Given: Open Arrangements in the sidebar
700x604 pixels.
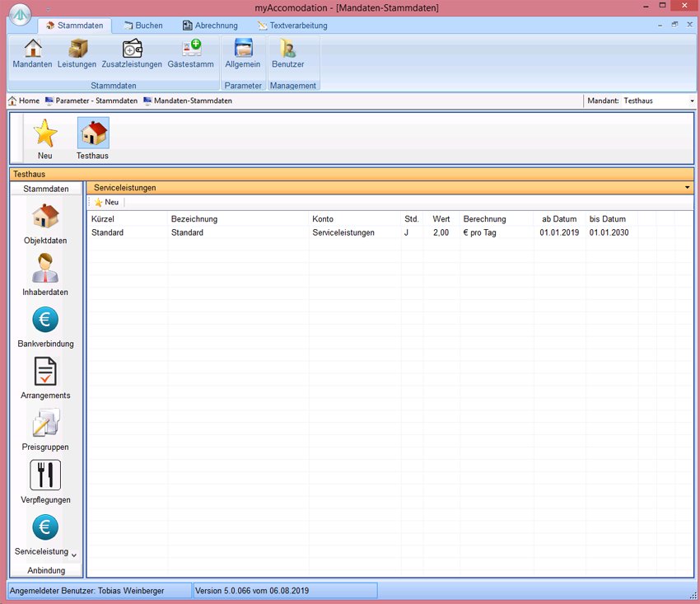Looking at the screenshot, I should pyautogui.click(x=45, y=379).
